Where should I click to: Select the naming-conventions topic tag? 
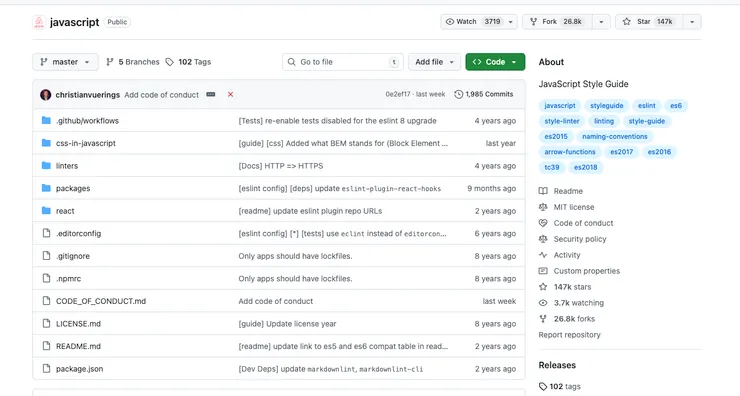pos(614,136)
